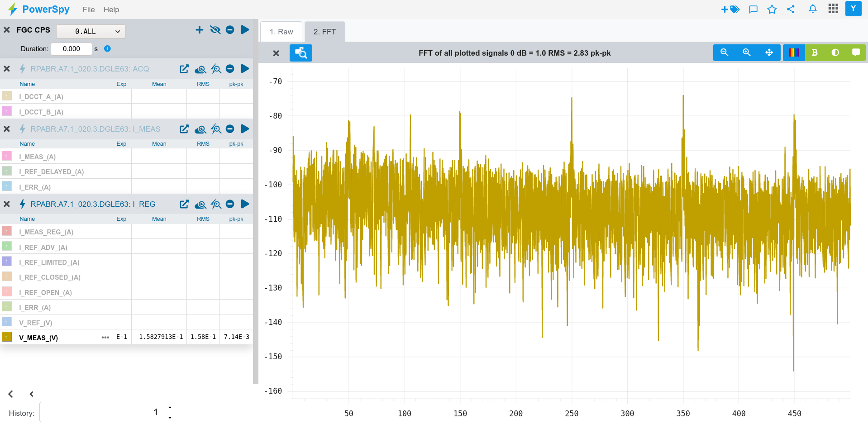The height and width of the screenshot is (424, 868).
Task: Collapse the I_REG group with minus icon
Action: [x=230, y=204]
